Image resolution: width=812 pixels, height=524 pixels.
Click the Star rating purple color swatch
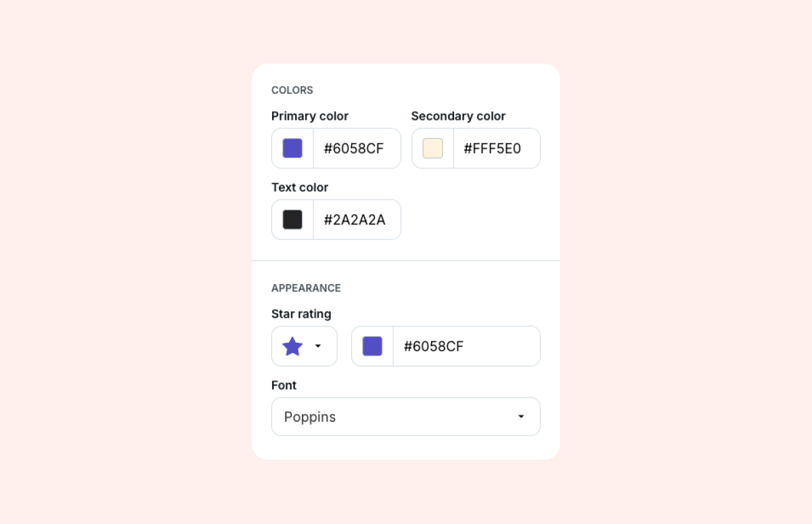point(372,346)
